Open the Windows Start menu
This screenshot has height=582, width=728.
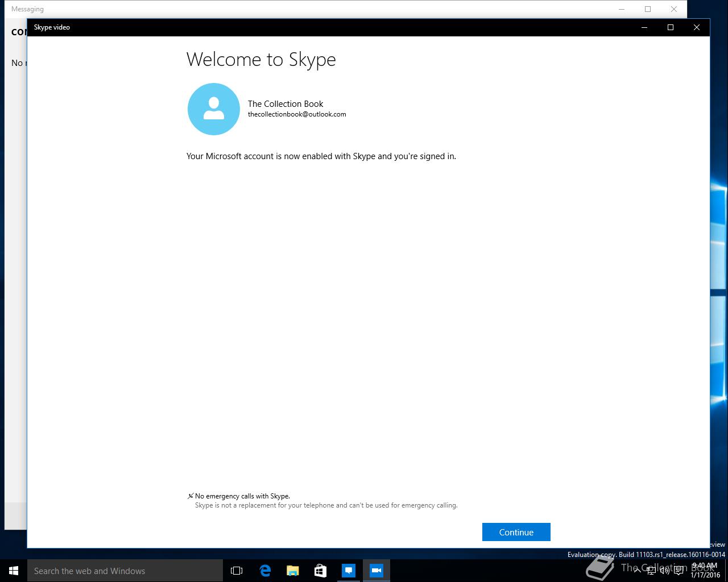pyautogui.click(x=14, y=571)
